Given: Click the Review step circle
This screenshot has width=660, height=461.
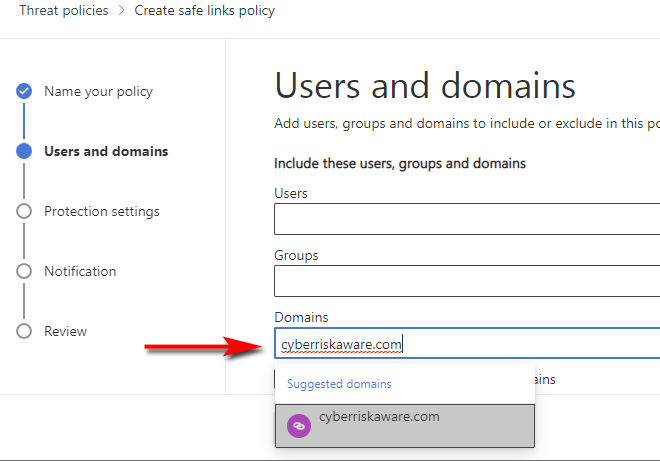Looking at the screenshot, I should tap(24, 331).
